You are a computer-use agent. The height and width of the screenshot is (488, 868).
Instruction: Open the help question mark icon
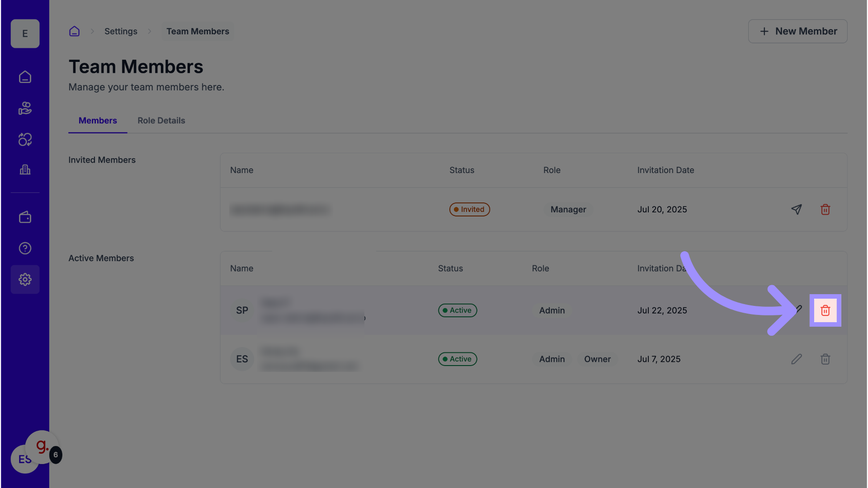click(x=25, y=248)
